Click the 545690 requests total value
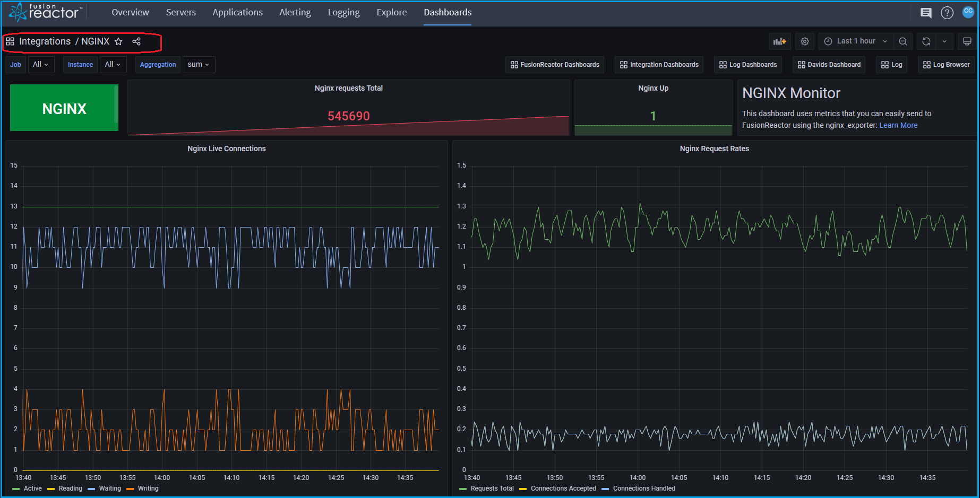The image size is (980, 498). point(348,116)
